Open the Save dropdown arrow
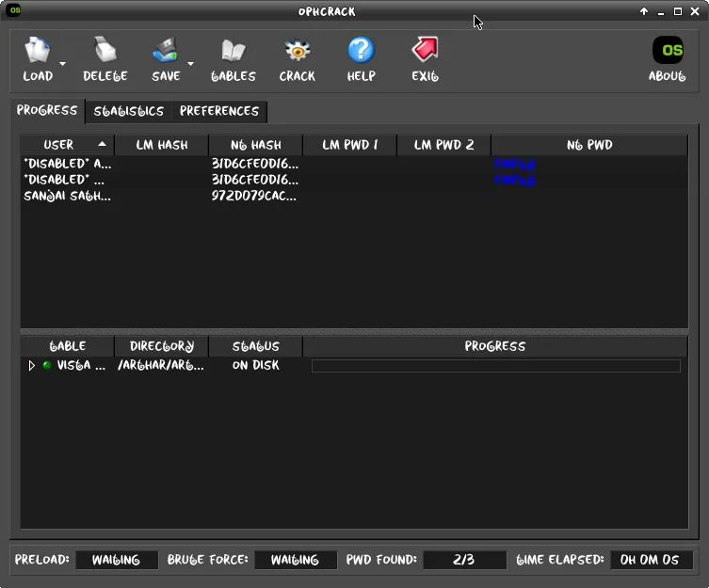Viewport: 709px width, 588px height. 190,64
